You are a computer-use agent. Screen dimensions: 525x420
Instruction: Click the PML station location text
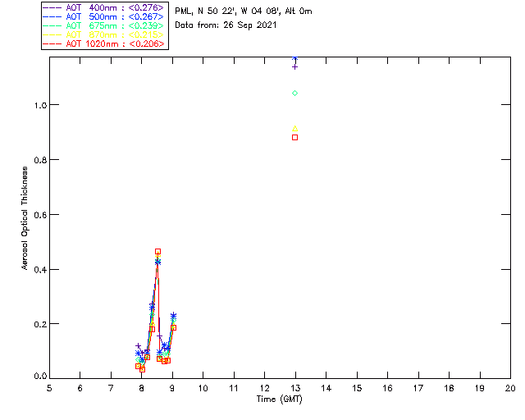click(244, 11)
